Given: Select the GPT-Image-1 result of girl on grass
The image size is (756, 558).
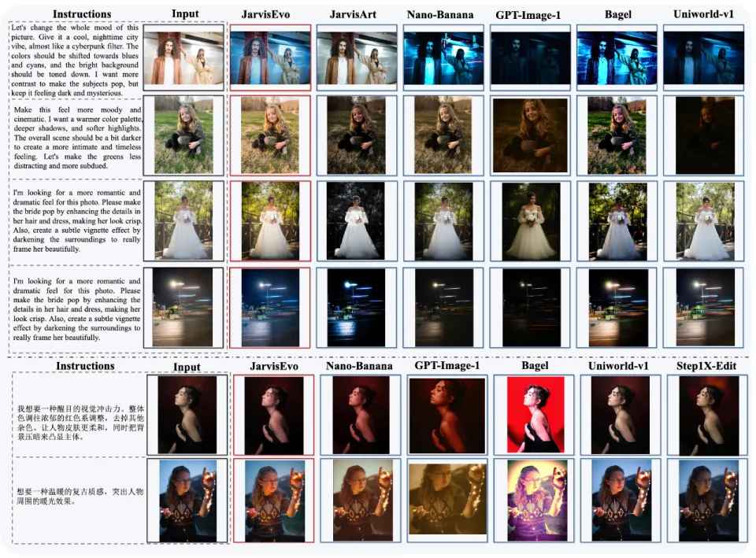Looking at the screenshot, I should coord(528,135).
